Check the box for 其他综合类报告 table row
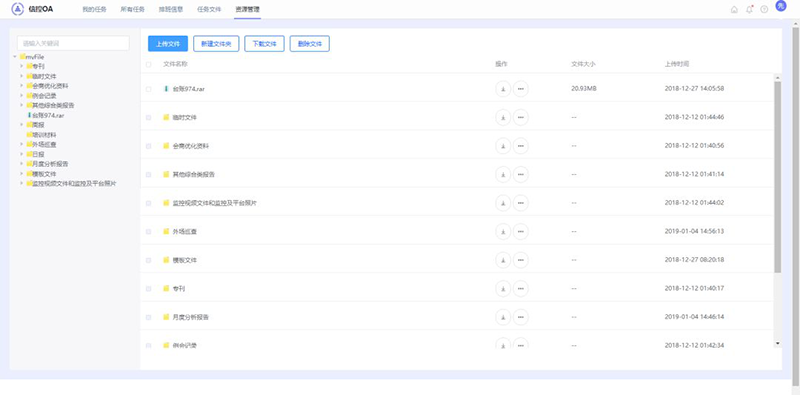 point(148,175)
